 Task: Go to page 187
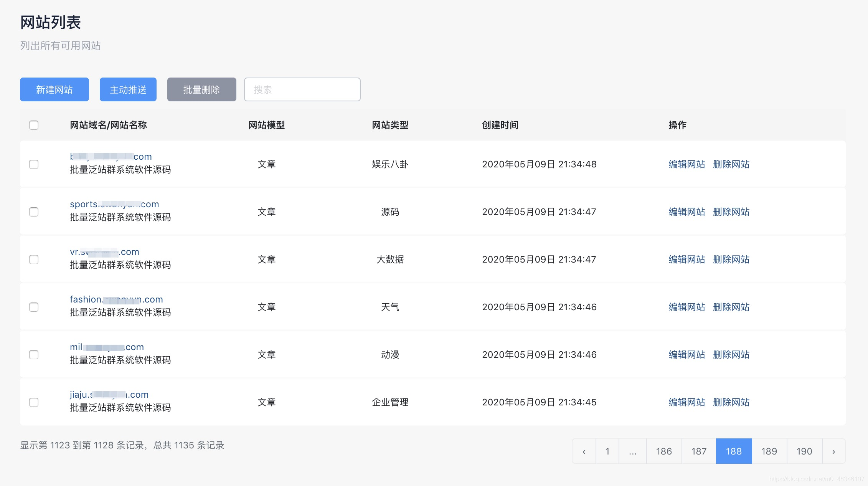coord(699,451)
